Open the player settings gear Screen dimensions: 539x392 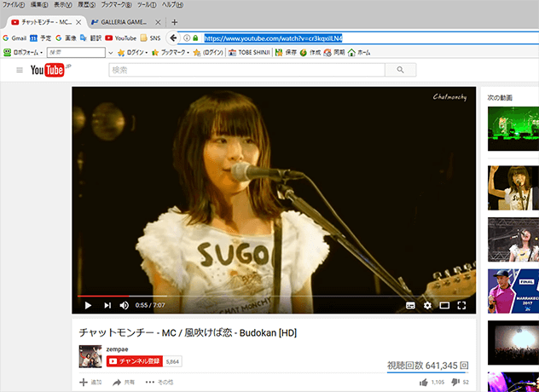click(x=427, y=305)
